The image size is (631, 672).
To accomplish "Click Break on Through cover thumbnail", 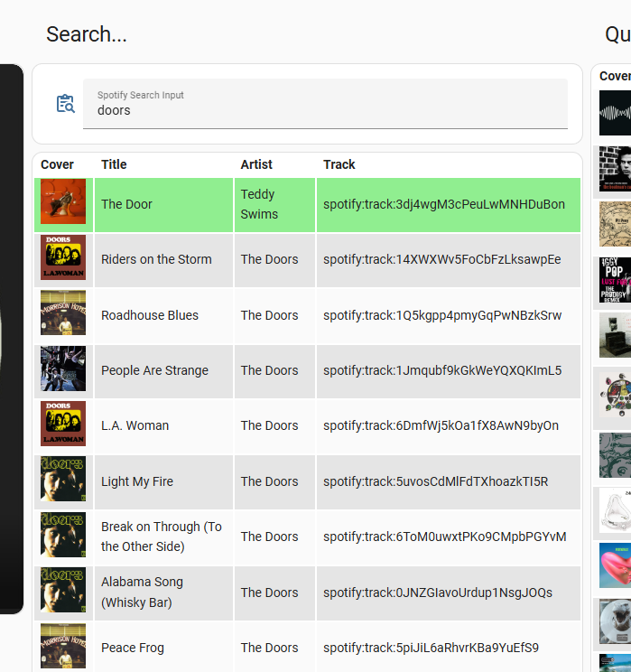I will pyautogui.click(x=63, y=535).
